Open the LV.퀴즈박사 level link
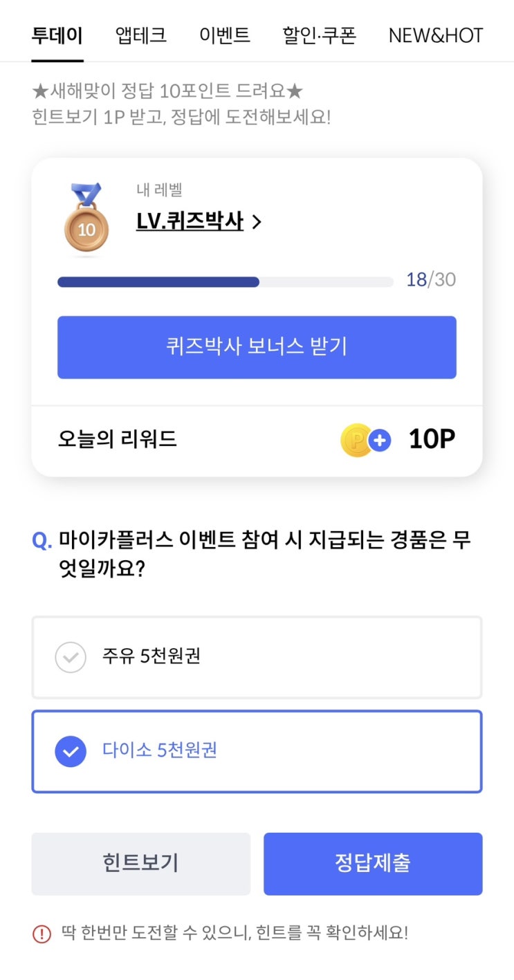 click(x=190, y=221)
